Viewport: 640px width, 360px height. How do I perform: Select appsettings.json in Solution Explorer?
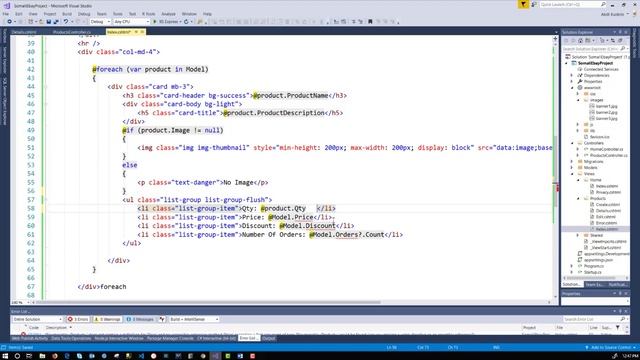598,260
